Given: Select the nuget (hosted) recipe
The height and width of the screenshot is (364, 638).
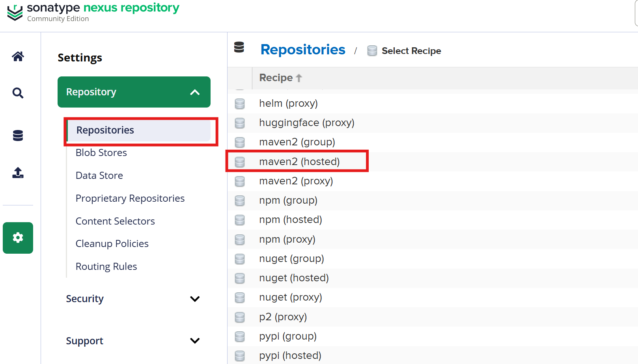Looking at the screenshot, I should coord(294,278).
